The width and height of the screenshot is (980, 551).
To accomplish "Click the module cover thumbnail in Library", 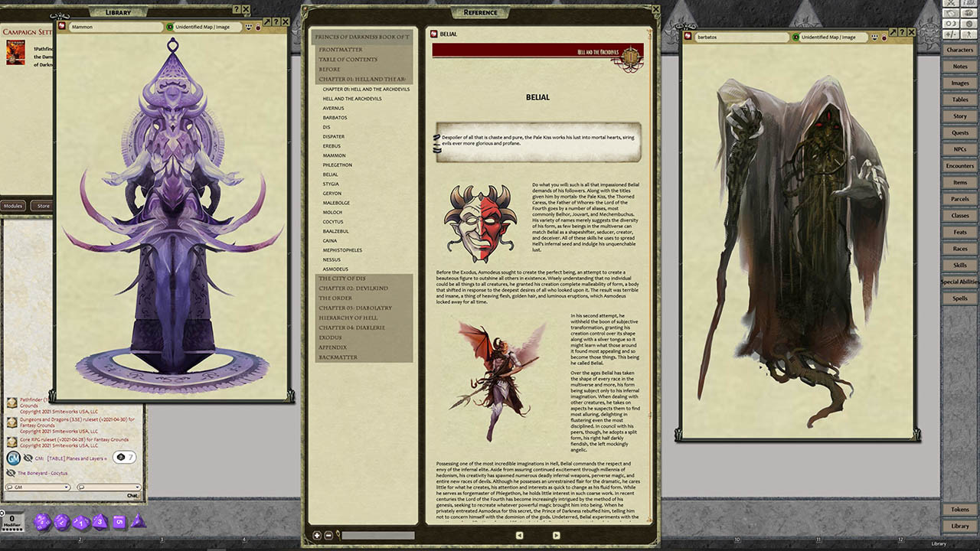I will click(x=15, y=52).
